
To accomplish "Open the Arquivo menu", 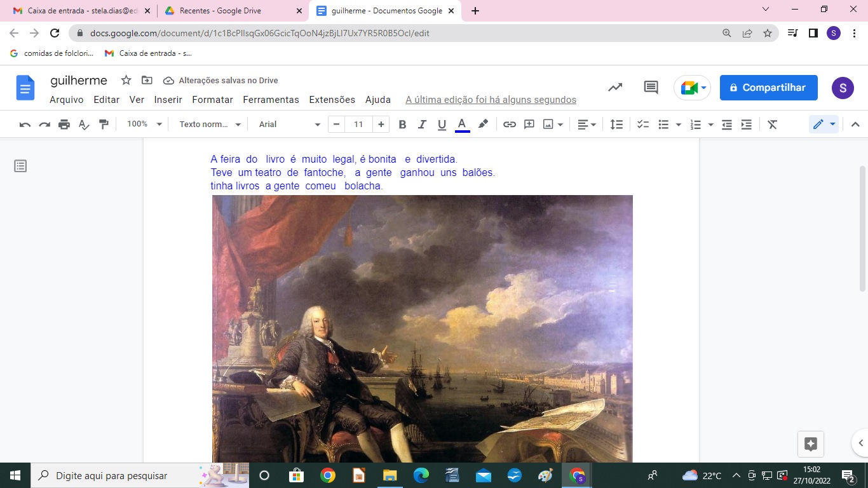I will pos(67,100).
